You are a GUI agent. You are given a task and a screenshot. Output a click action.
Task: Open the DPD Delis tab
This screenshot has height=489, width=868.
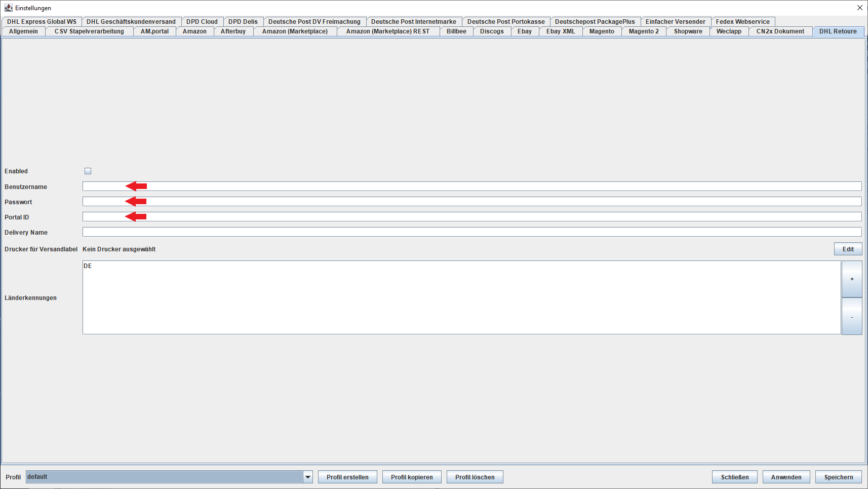(x=243, y=22)
